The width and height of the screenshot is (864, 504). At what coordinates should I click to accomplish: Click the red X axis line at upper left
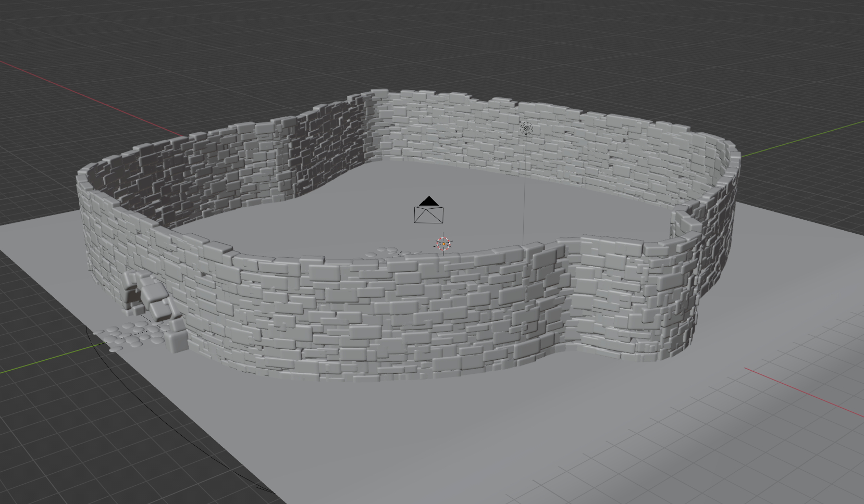pos(78,90)
